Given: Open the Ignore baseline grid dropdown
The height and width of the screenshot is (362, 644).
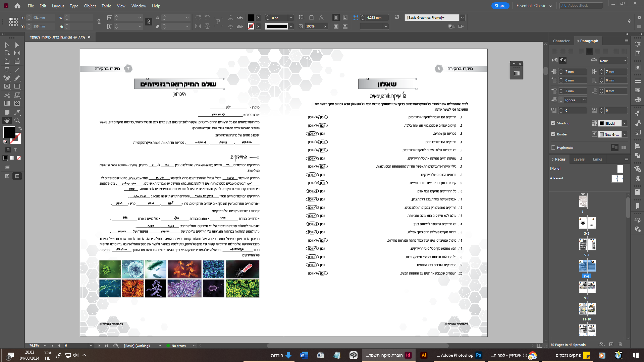Looking at the screenshot, I should [584, 100].
